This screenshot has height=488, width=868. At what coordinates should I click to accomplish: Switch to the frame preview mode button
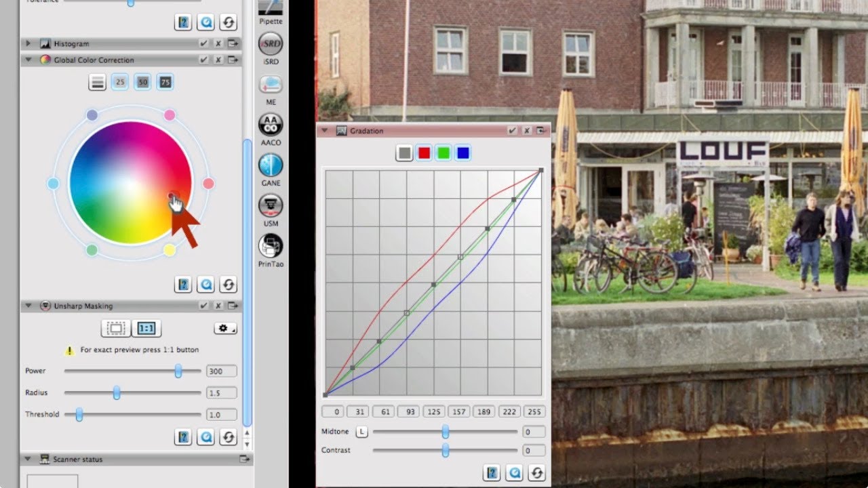coord(116,328)
